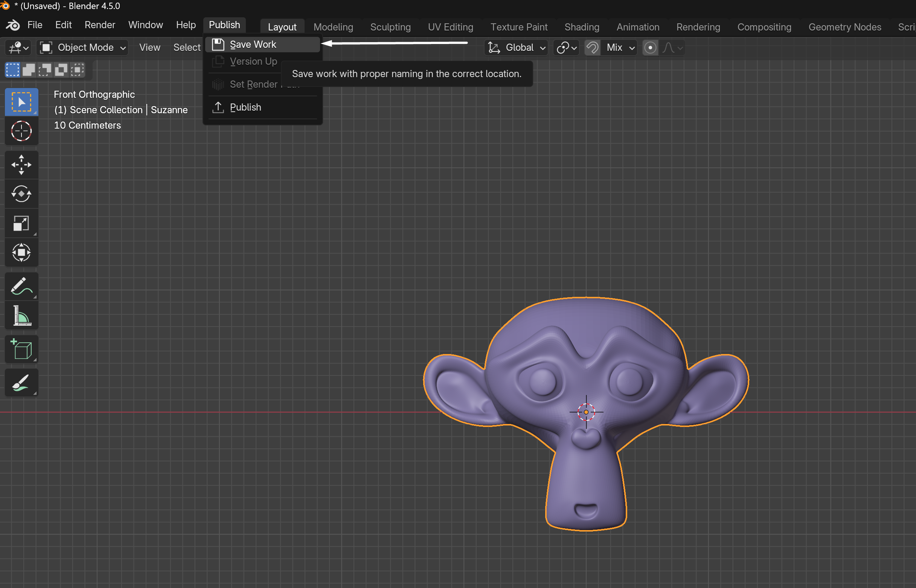This screenshot has width=916, height=588.
Task: Open the Object Mode dropdown
Action: 82,48
